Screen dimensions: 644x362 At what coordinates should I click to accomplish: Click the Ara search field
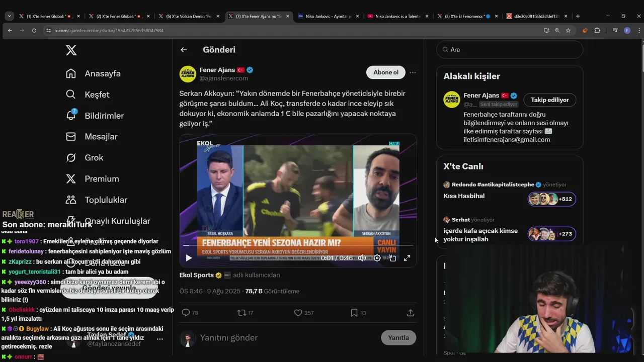point(510,50)
